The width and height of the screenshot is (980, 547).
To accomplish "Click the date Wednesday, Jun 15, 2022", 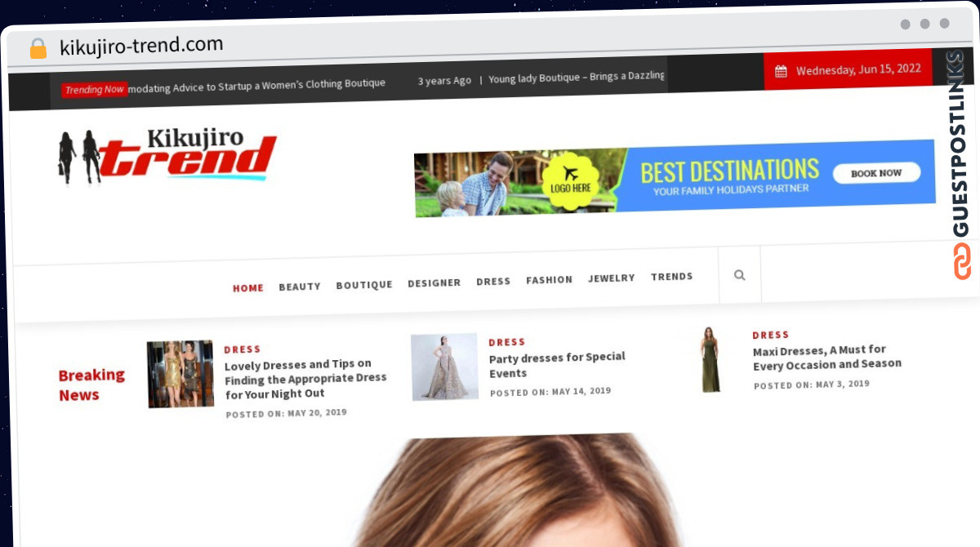I will [858, 69].
